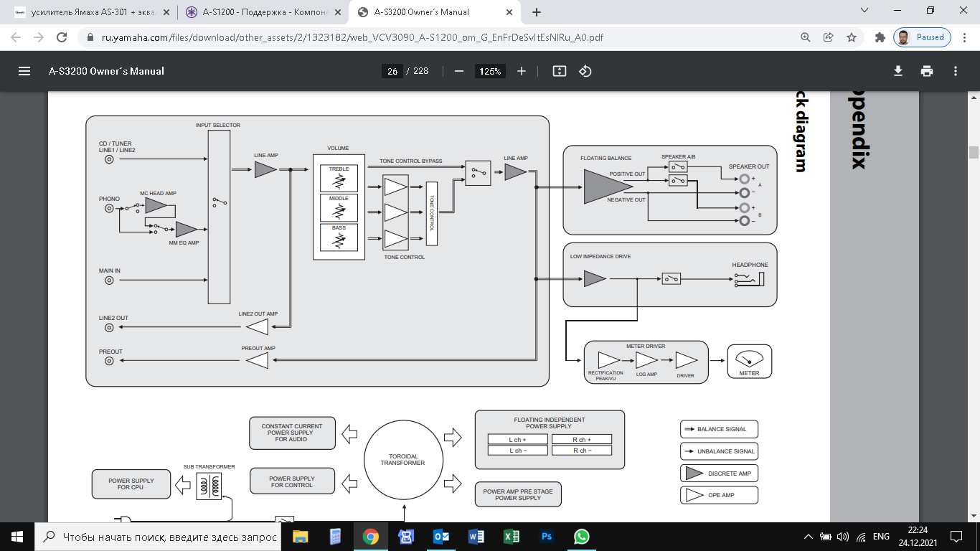Click the BALANCE SIGNAL legend entry
This screenshot has height=551, width=980.
point(718,429)
